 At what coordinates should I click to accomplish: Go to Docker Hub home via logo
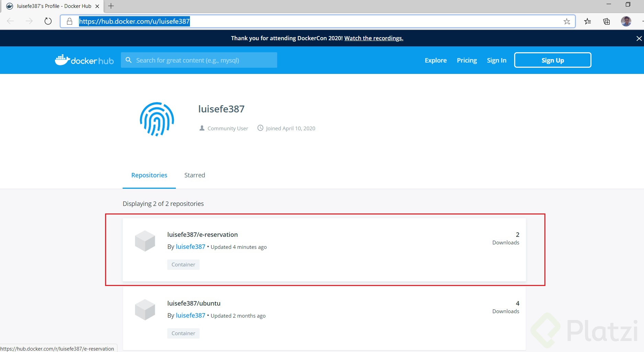coord(84,60)
